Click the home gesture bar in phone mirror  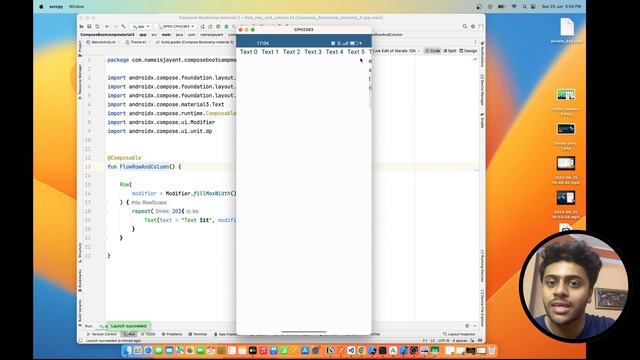[x=304, y=332]
